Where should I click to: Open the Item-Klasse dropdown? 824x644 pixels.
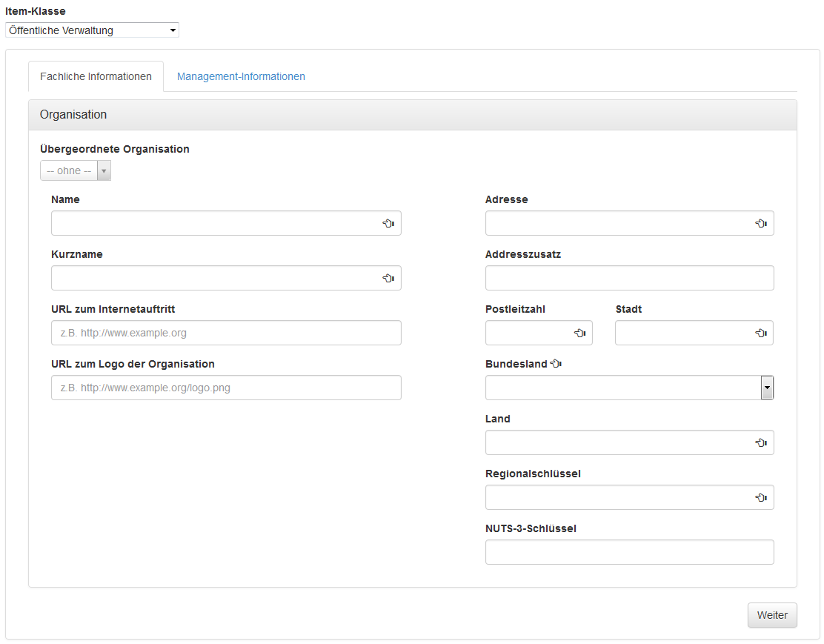(92, 30)
